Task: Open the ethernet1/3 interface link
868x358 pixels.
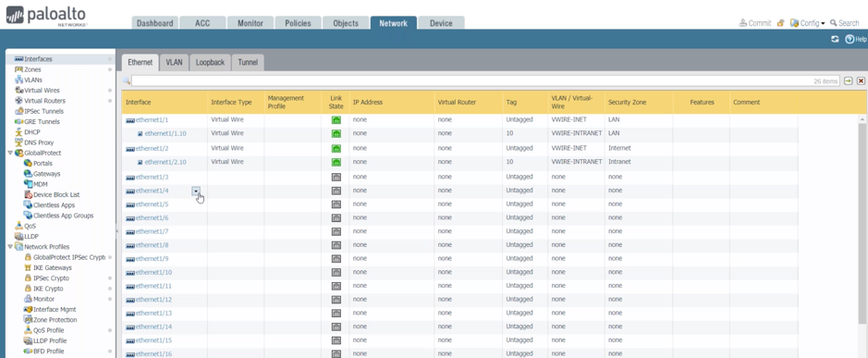Action: point(152,178)
